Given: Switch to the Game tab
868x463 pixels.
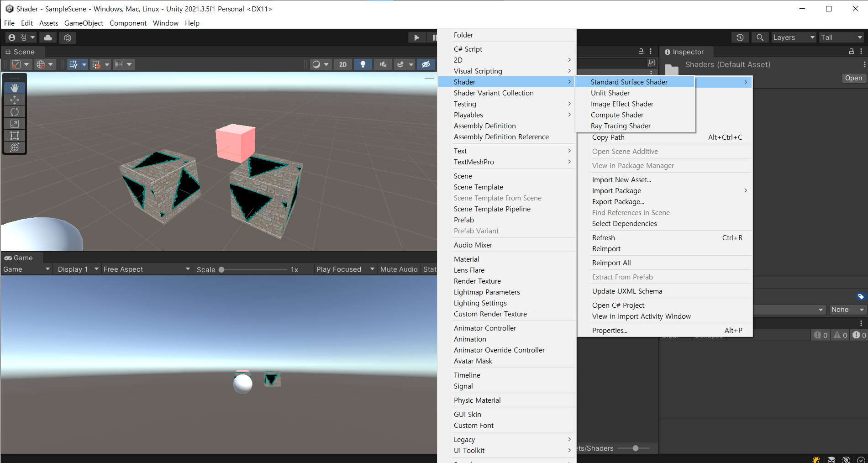Looking at the screenshot, I should pos(19,258).
